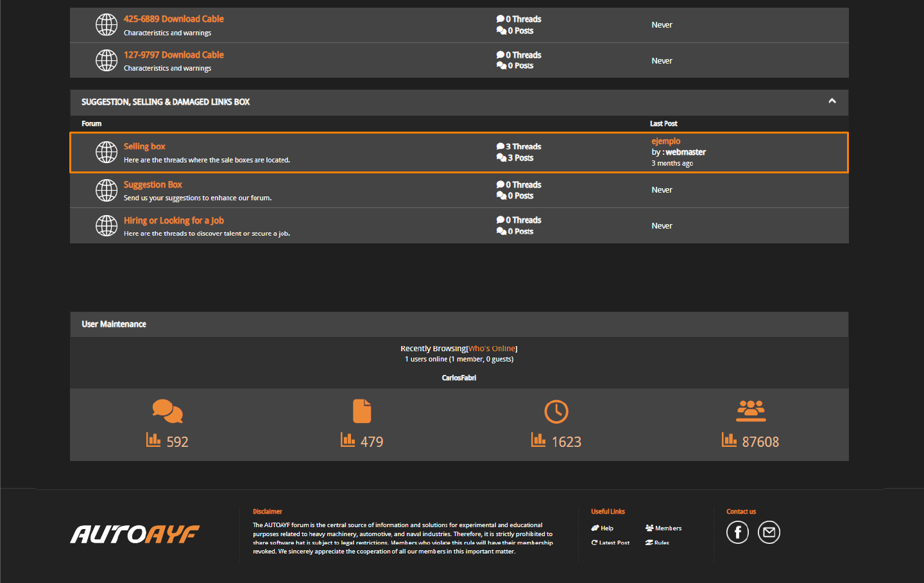The height and width of the screenshot is (583, 924).
Task: Click globe icon beside Selling box forum
Action: tap(107, 152)
